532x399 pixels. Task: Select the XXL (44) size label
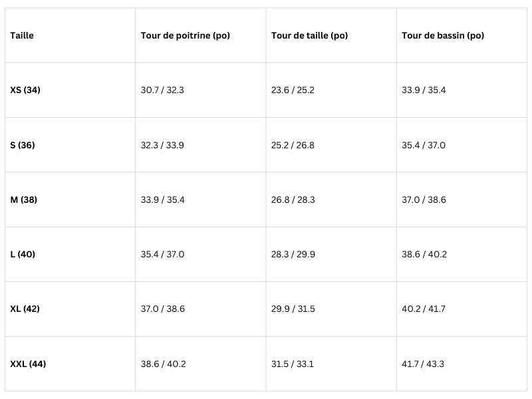28,364
